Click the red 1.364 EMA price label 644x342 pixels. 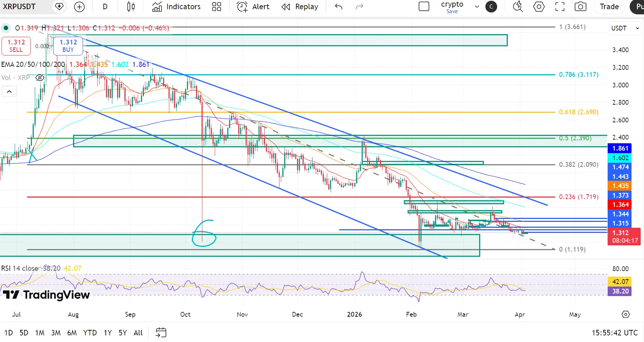point(621,205)
